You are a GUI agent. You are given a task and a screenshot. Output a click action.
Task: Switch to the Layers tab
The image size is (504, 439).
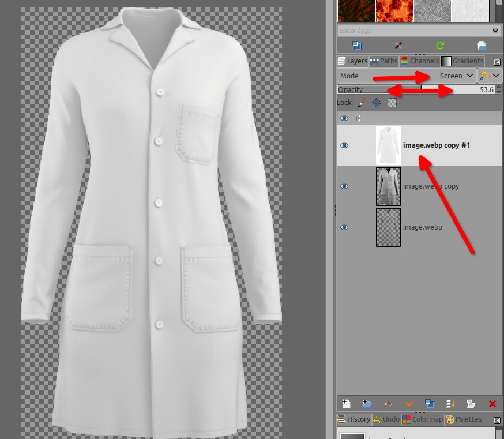pyautogui.click(x=352, y=61)
